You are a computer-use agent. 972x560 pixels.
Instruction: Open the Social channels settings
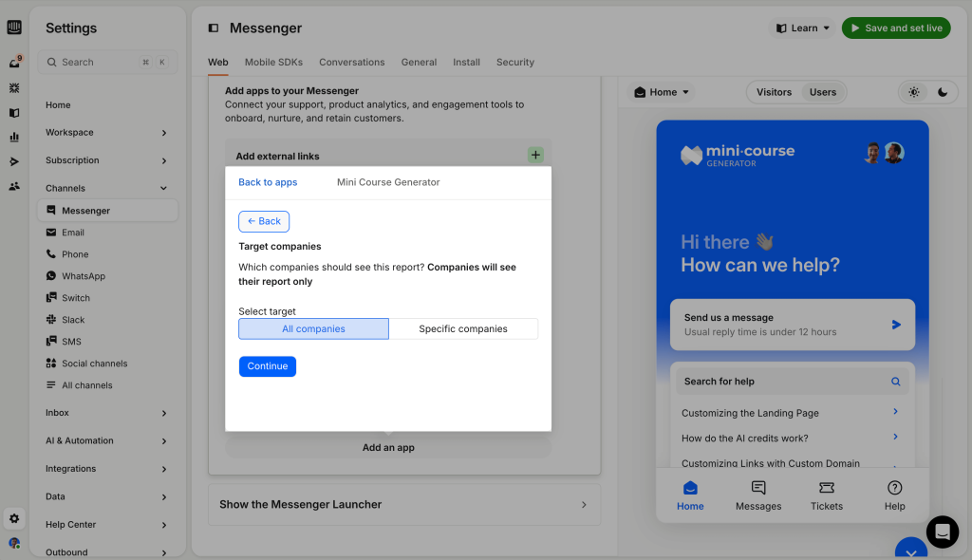[106, 364]
